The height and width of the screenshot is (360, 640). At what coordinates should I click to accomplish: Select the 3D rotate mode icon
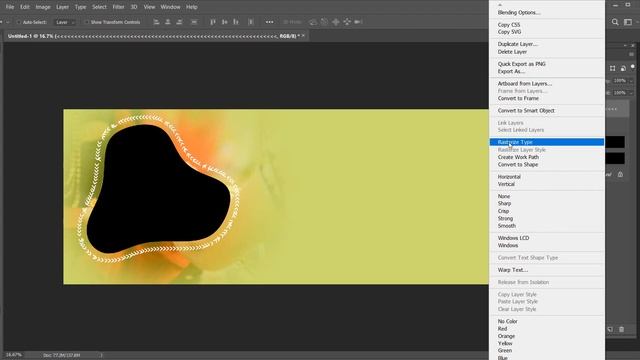(x=313, y=22)
